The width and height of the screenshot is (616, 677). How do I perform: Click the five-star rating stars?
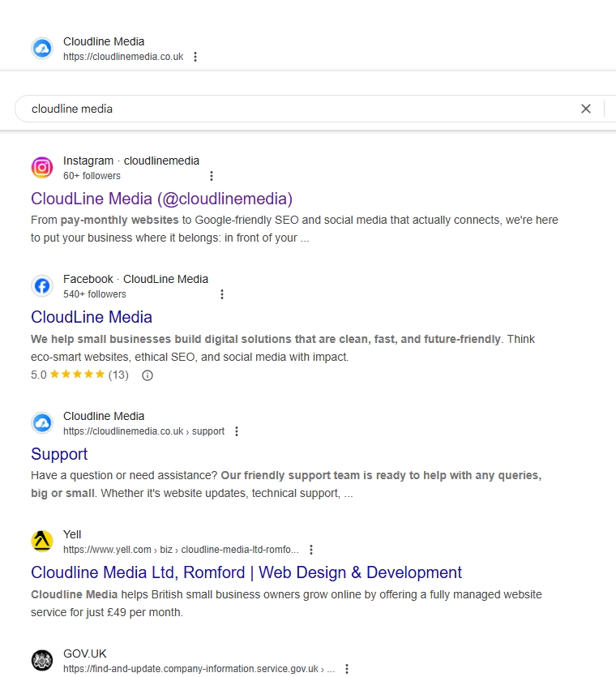pyautogui.click(x=77, y=375)
